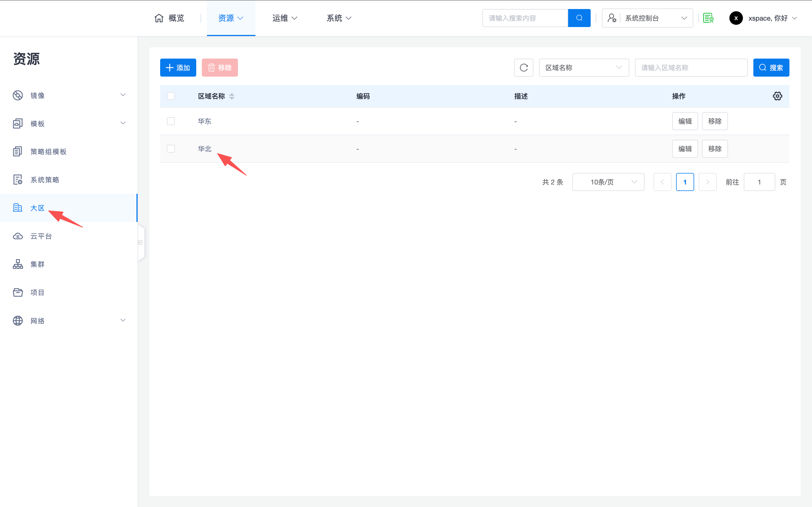Open the 区域名称 filter dropdown

[584, 67]
